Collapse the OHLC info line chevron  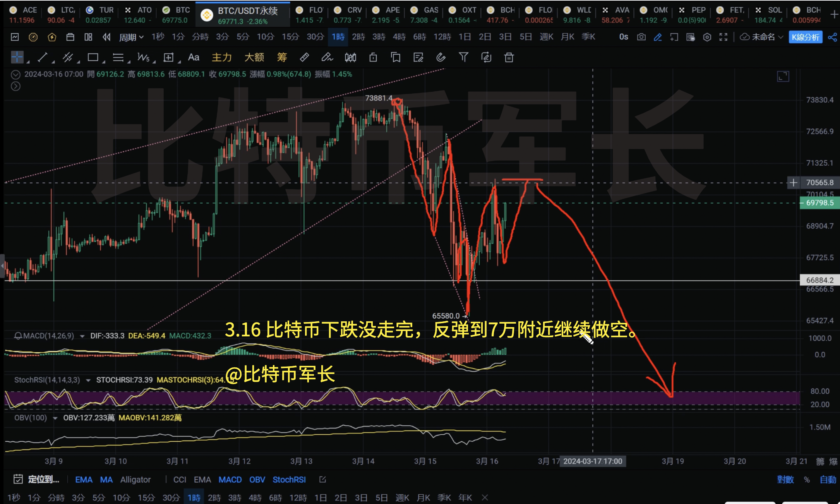(x=15, y=74)
